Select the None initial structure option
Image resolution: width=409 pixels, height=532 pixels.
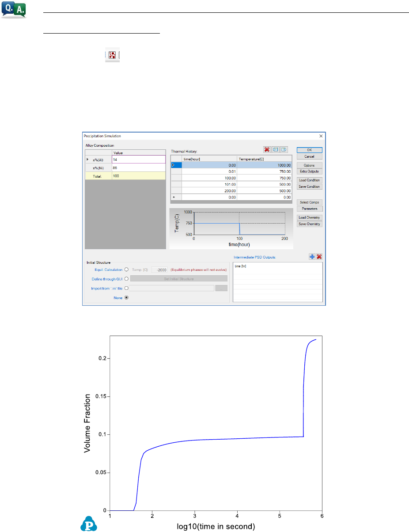pos(127,297)
